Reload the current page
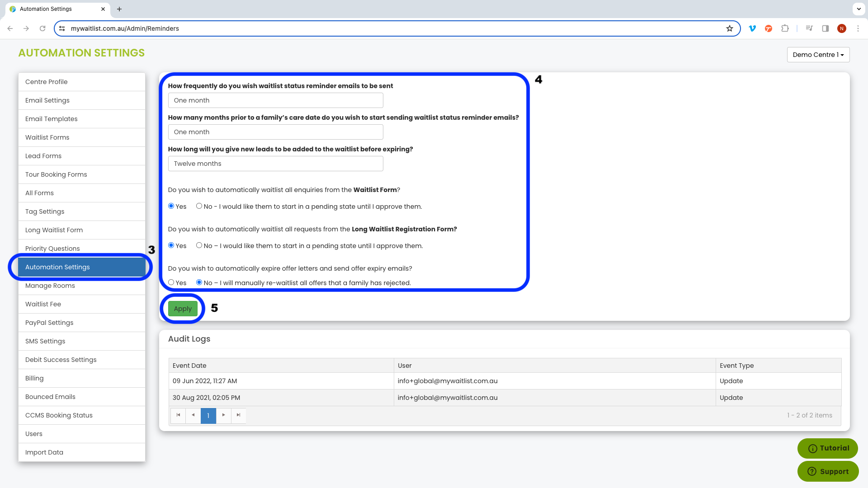 coord(42,28)
